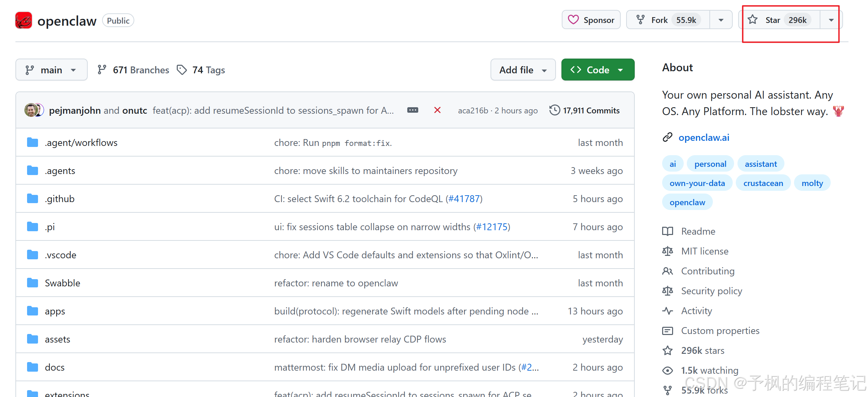
Task: Expand the main branch selector
Action: (51, 70)
